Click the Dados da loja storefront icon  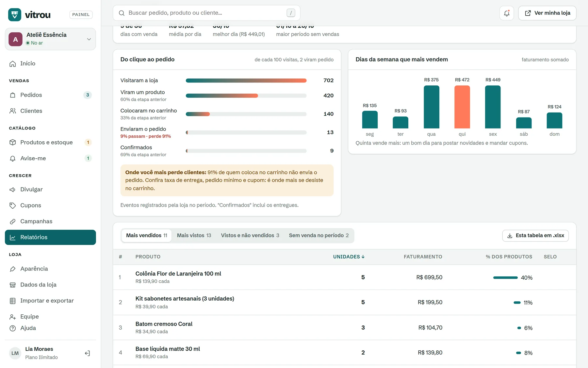coord(13,285)
